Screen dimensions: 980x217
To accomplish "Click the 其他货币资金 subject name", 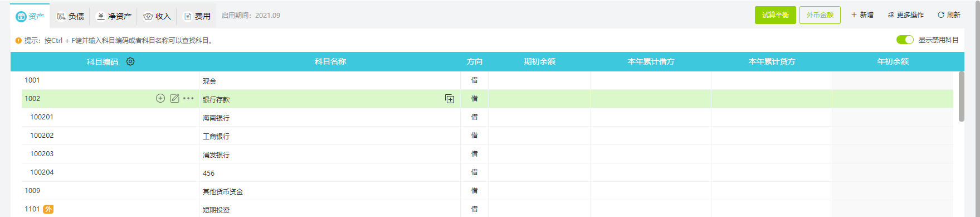I will (223, 191).
